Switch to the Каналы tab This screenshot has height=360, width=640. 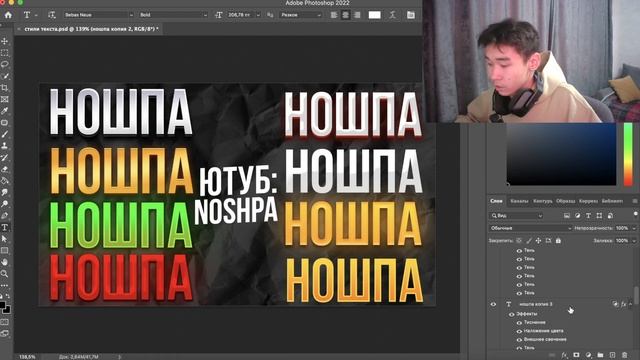pos(519,201)
